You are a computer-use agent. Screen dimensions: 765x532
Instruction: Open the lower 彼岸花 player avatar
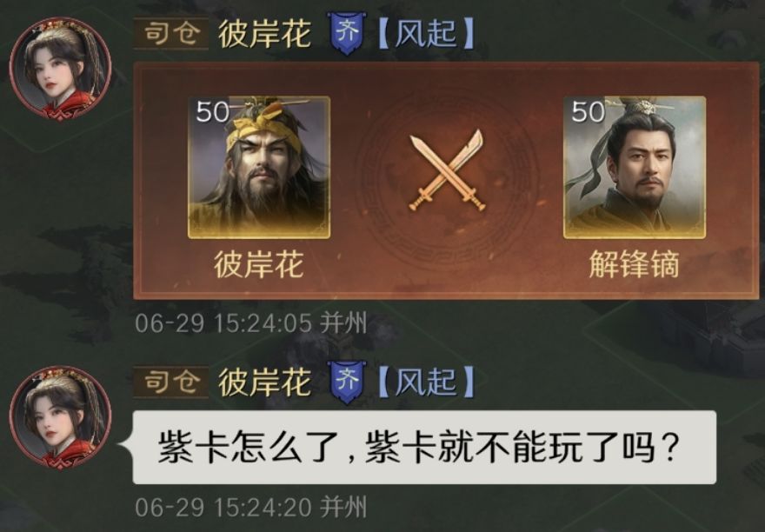[61, 418]
